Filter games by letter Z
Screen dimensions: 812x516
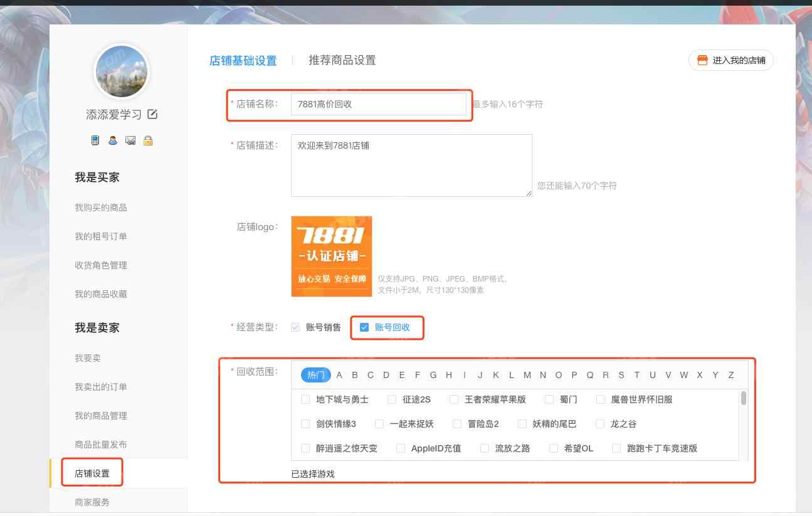(731, 375)
